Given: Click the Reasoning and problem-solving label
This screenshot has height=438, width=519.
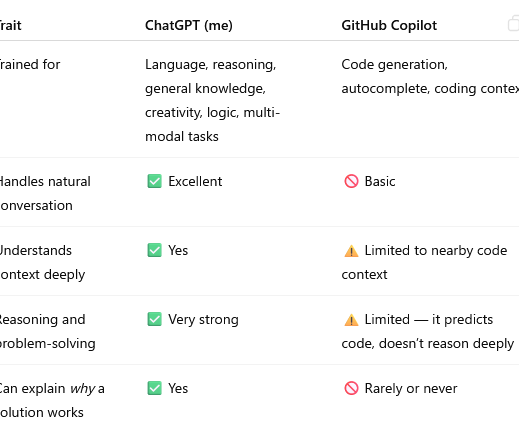Looking at the screenshot, I should pos(48,331).
